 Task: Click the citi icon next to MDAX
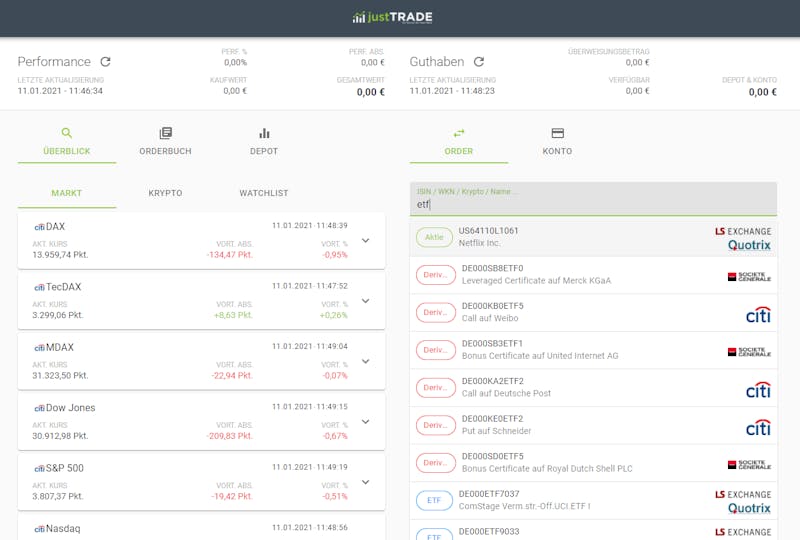click(39, 348)
